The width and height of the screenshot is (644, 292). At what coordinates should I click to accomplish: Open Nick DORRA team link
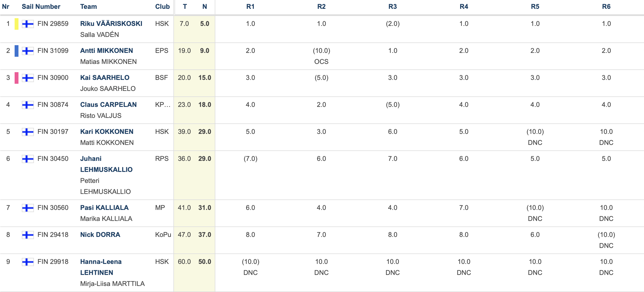coord(100,235)
